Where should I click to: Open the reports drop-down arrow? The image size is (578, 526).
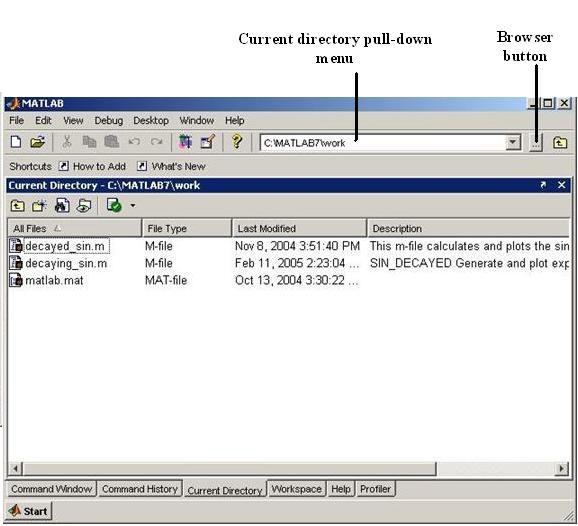coord(133,206)
